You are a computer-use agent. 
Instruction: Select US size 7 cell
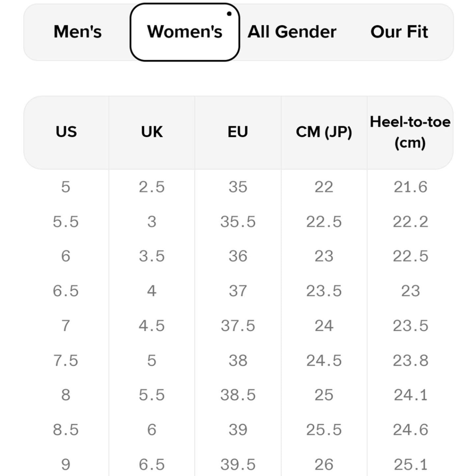click(x=66, y=326)
